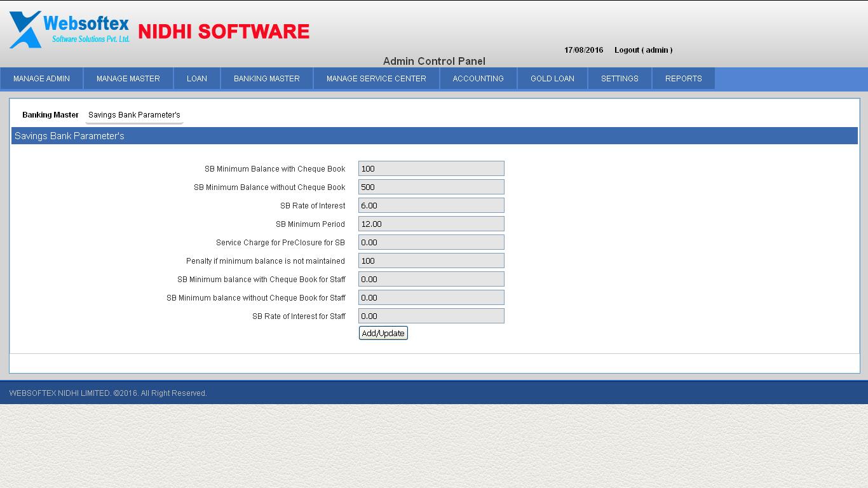The height and width of the screenshot is (488, 868).
Task: Open the Banking Master menu
Action: (x=267, y=79)
